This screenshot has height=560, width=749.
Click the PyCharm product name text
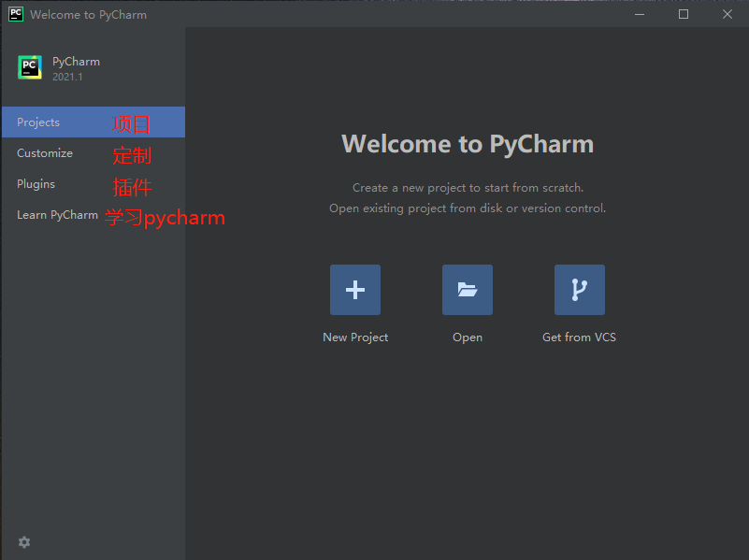click(76, 62)
